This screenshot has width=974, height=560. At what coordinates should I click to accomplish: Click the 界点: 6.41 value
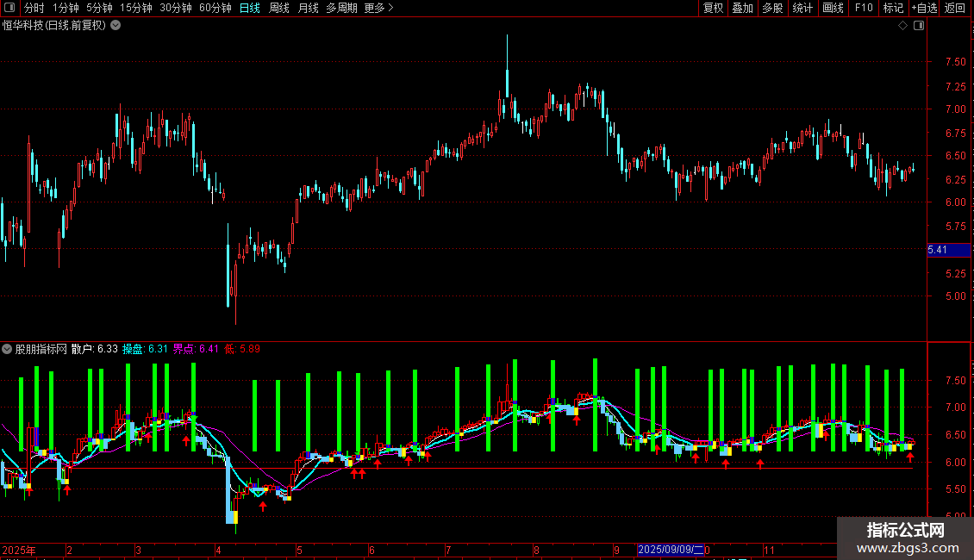tap(195, 349)
